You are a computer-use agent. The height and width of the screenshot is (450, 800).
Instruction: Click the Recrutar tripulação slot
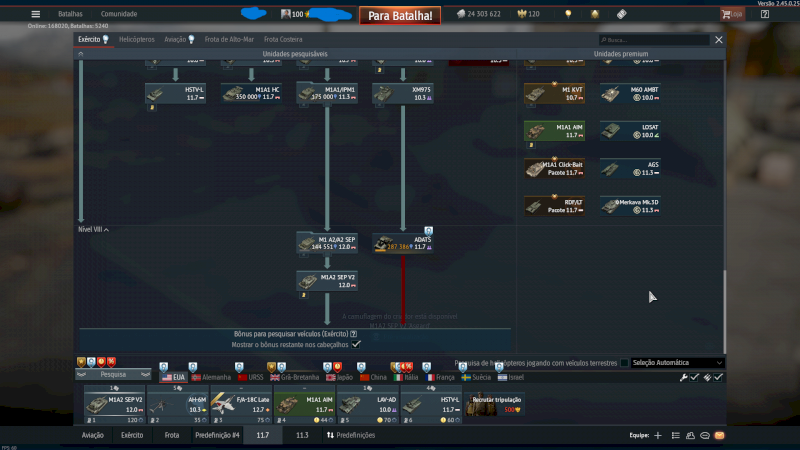(497, 403)
